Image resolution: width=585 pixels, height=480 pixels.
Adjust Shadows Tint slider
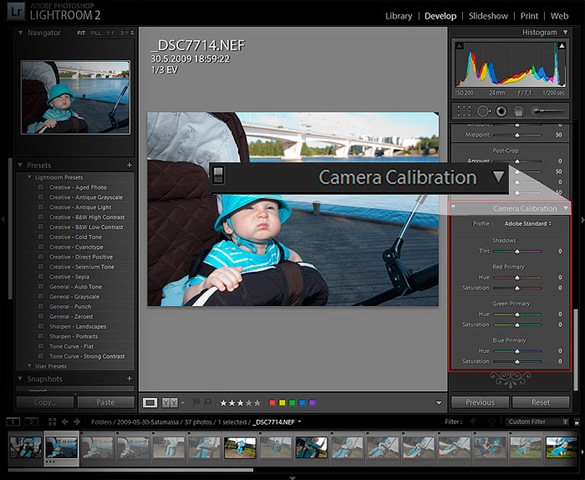(x=517, y=251)
